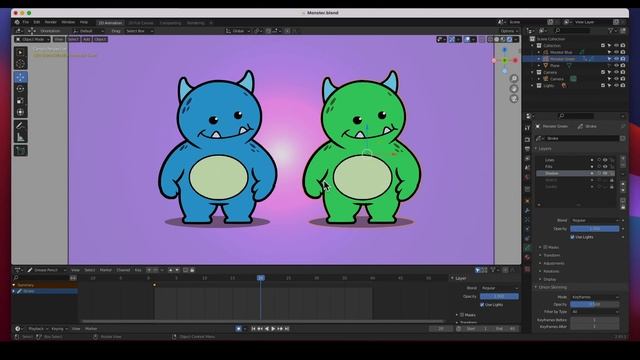The height and width of the screenshot is (360, 640).
Task: Choose the Move tool
Action: pos(20,77)
